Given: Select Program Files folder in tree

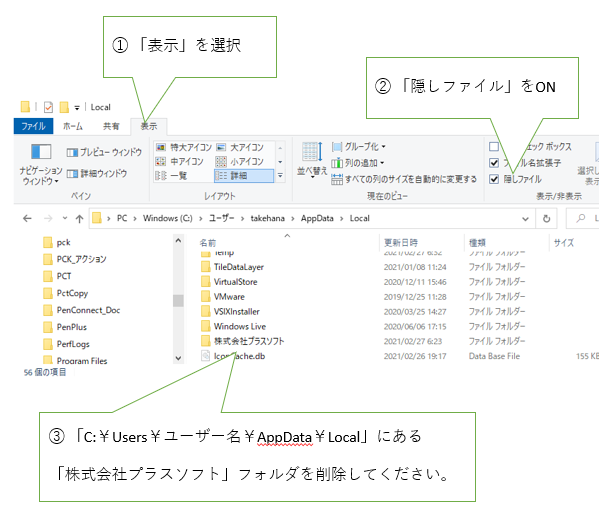Looking at the screenshot, I should [x=75, y=361].
